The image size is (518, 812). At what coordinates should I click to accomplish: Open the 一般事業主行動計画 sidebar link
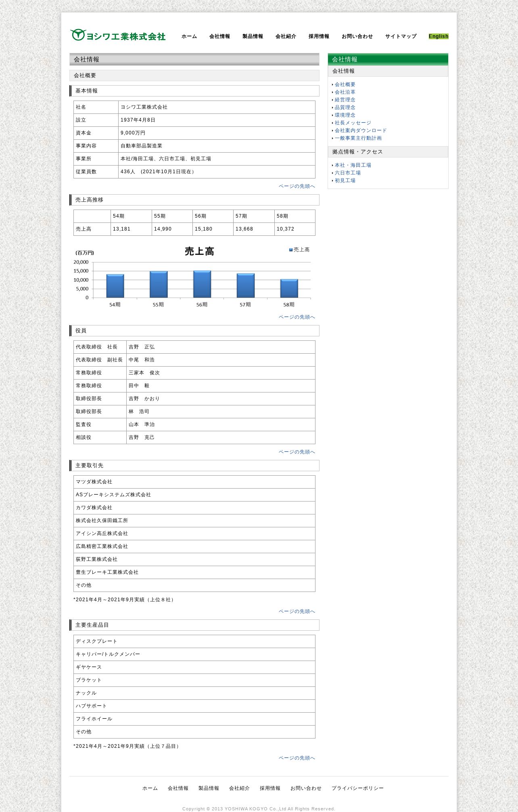(358, 138)
